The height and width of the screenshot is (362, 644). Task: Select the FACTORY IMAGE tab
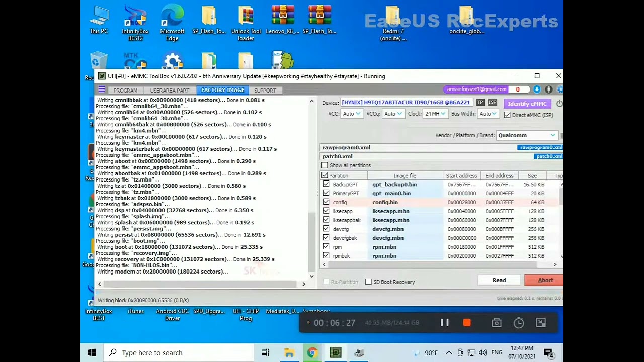tap(222, 90)
